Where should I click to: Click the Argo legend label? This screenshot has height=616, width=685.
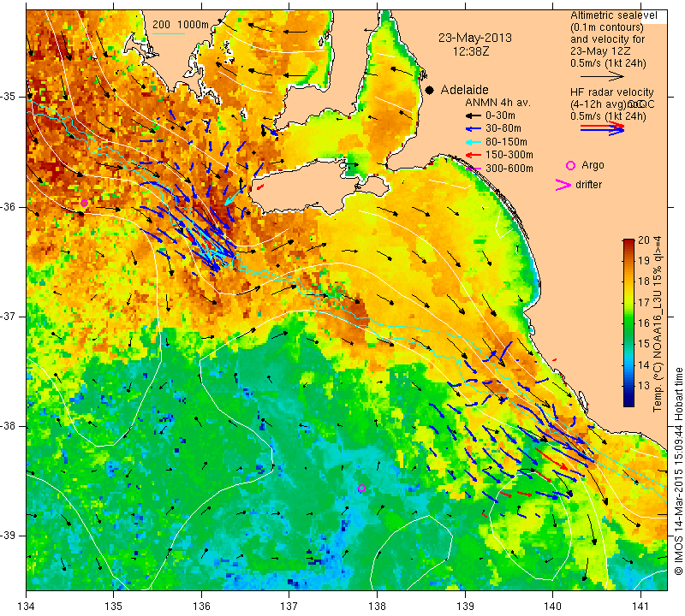point(593,165)
